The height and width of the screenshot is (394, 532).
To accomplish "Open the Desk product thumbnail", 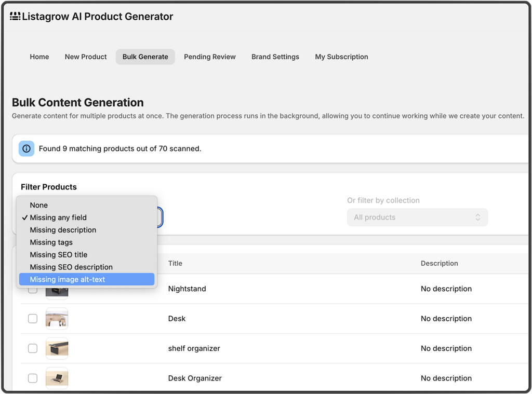I will point(57,319).
